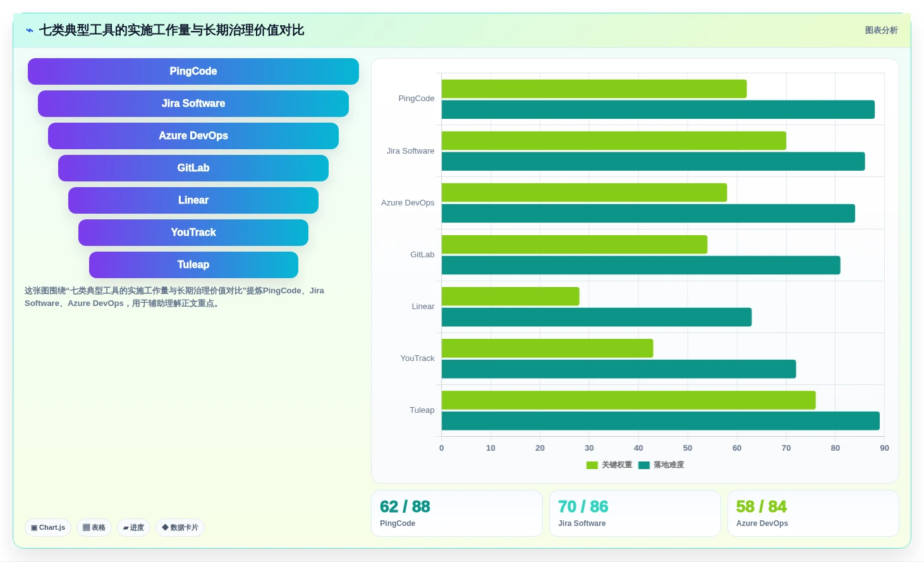Click YouTrack's teal 落地难度 bar
924x562 pixels.
click(619, 369)
